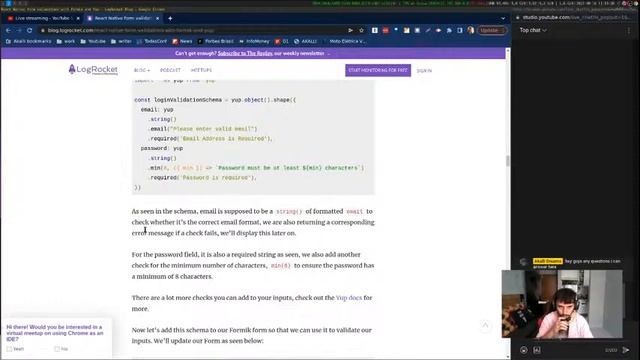Go forward with the browser forward arrow
This screenshot has width=640, height=360.
(x=19, y=30)
